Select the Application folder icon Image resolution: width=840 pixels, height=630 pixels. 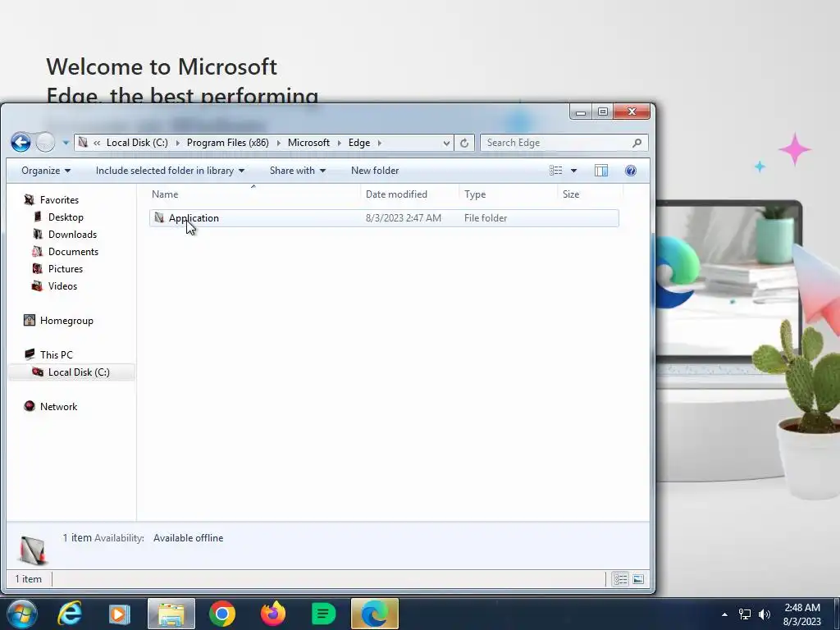tap(159, 217)
